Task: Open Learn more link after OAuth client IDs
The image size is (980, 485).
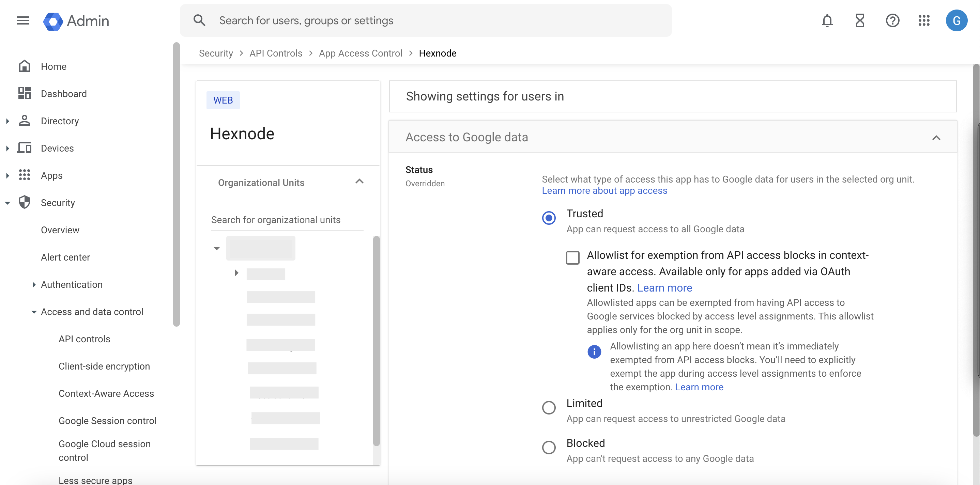Action: (x=664, y=288)
